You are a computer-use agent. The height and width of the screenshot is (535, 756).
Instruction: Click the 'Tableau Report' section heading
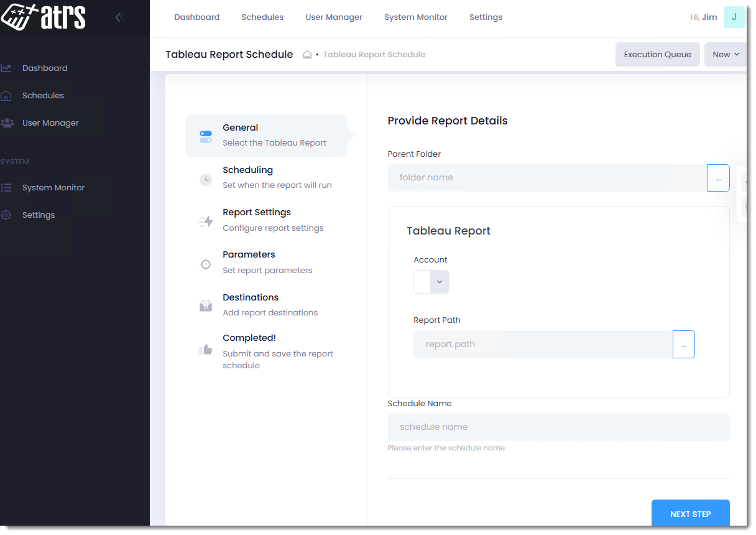(448, 231)
